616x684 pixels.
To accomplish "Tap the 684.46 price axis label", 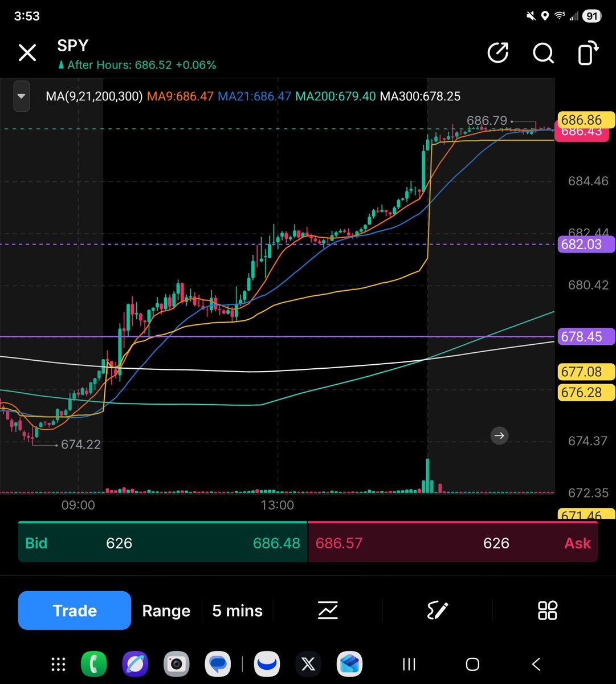I will pos(588,181).
